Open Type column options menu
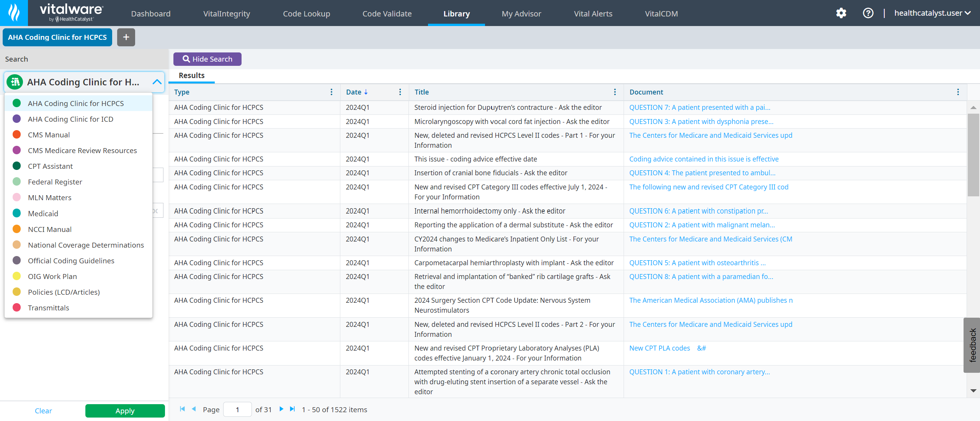The width and height of the screenshot is (980, 421). [x=332, y=92]
